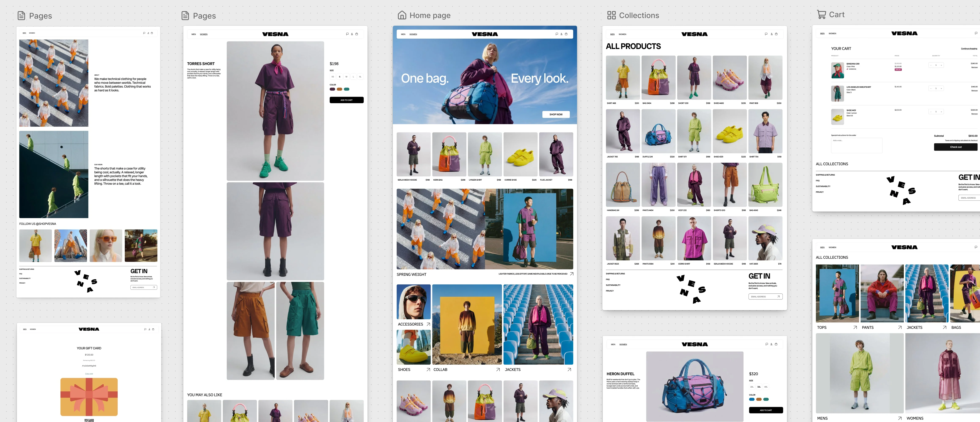Click chat icon on All Products page header
The image size is (980, 422).
[x=766, y=34]
